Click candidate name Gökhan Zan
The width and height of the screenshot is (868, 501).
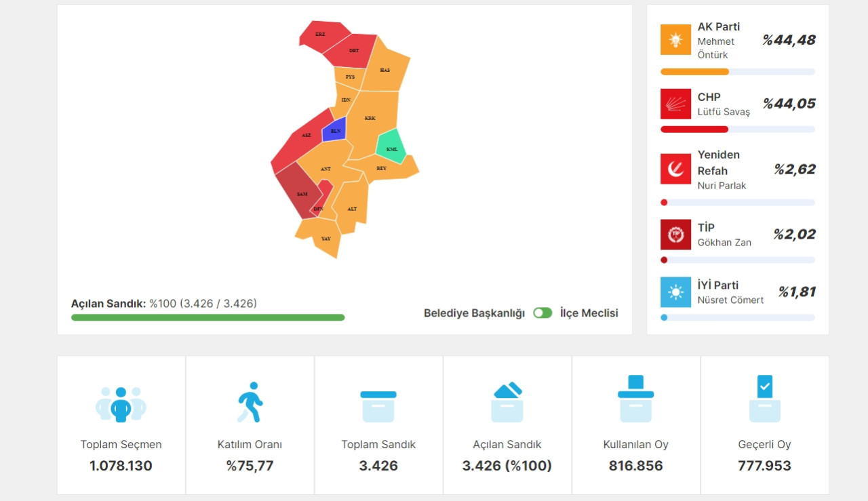pyautogui.click(x=724, y=242)
